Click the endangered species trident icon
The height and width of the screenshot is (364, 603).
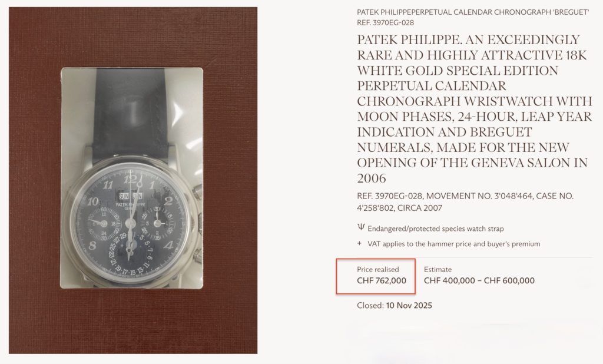pyautogui.click(x=360, y=229)
